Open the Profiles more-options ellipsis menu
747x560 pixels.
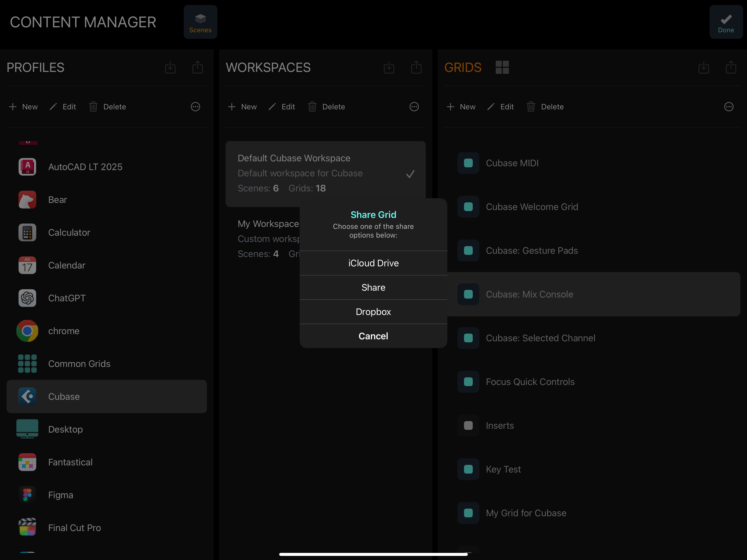click(195, 107)
